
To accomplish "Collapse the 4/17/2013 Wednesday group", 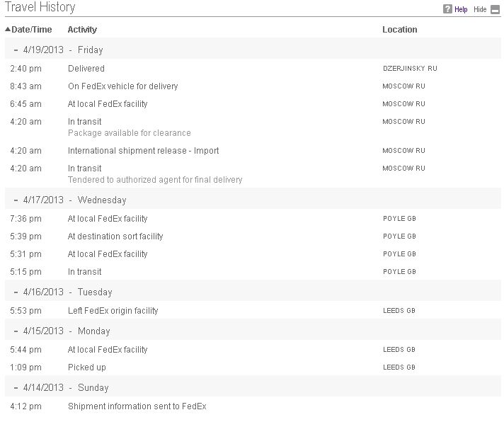I will point(16,200).
